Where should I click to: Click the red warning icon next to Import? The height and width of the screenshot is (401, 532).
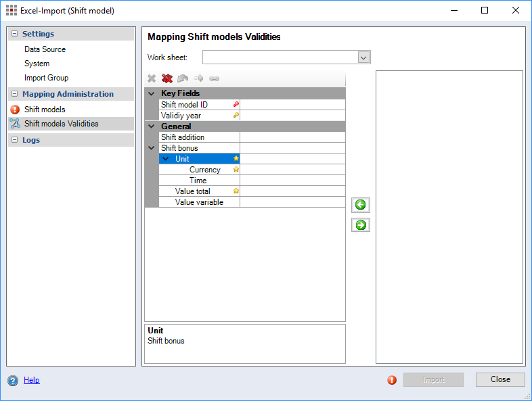392,380
